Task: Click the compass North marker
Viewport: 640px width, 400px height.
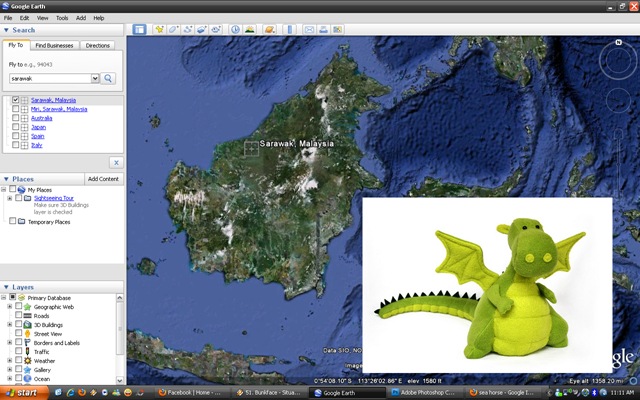Action: pos(618,42)
